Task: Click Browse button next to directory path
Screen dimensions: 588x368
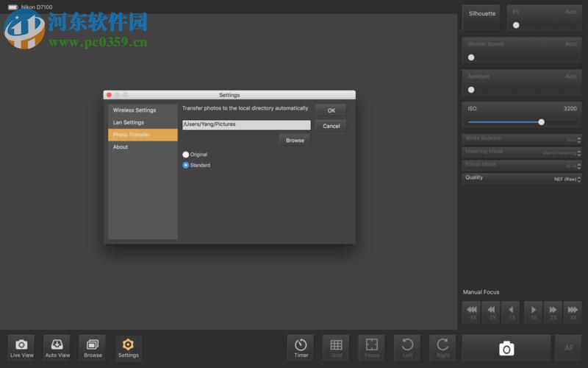Action: (x=295, y=140)
